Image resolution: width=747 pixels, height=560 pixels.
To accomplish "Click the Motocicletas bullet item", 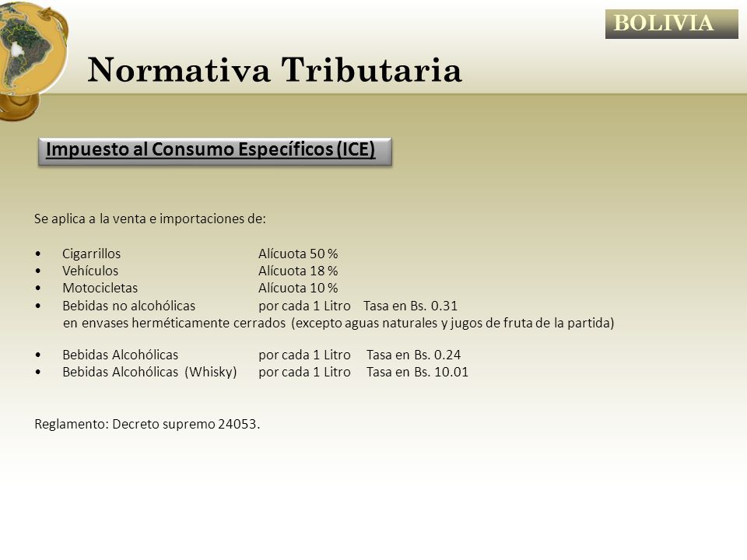I will (100, 288).
